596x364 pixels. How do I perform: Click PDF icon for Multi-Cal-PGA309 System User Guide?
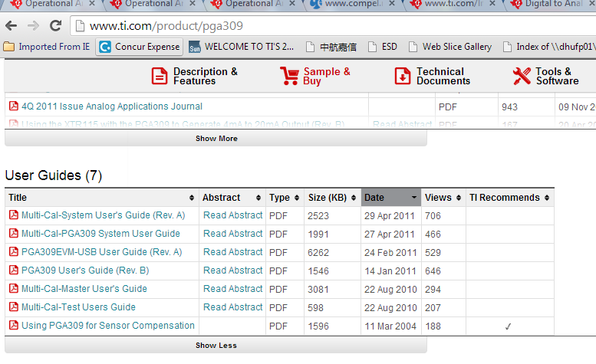pos(13,233)
